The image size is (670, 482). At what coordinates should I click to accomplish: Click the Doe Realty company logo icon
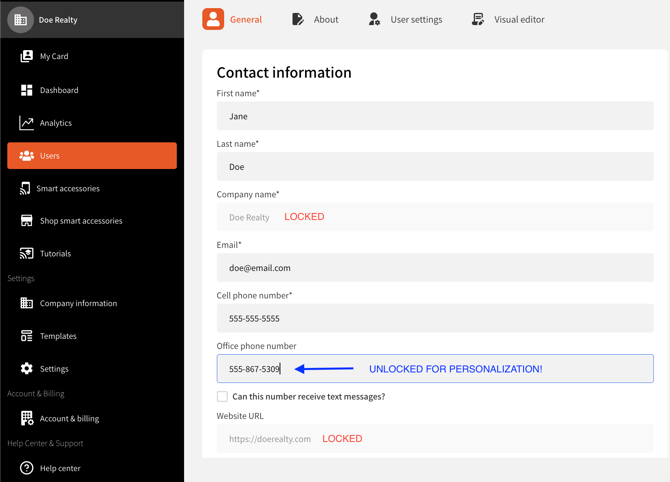[x=21, y=20]
